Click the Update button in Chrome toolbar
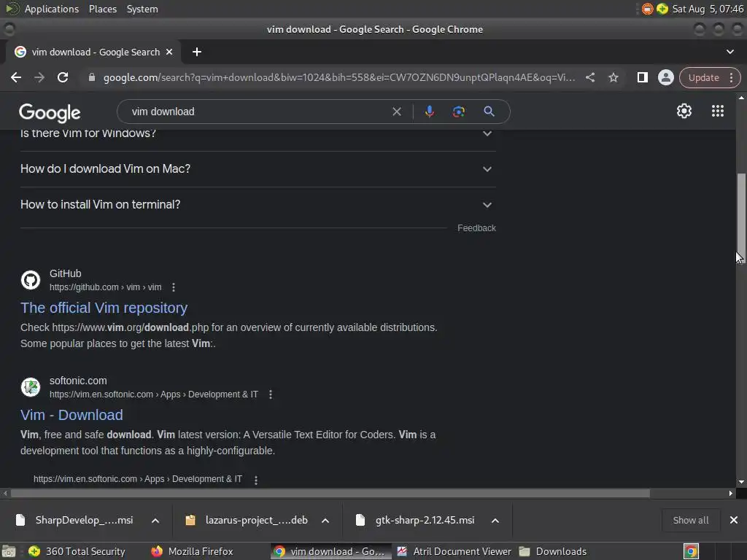This screenshot has width=747, height=560. [x=703, y=77]
